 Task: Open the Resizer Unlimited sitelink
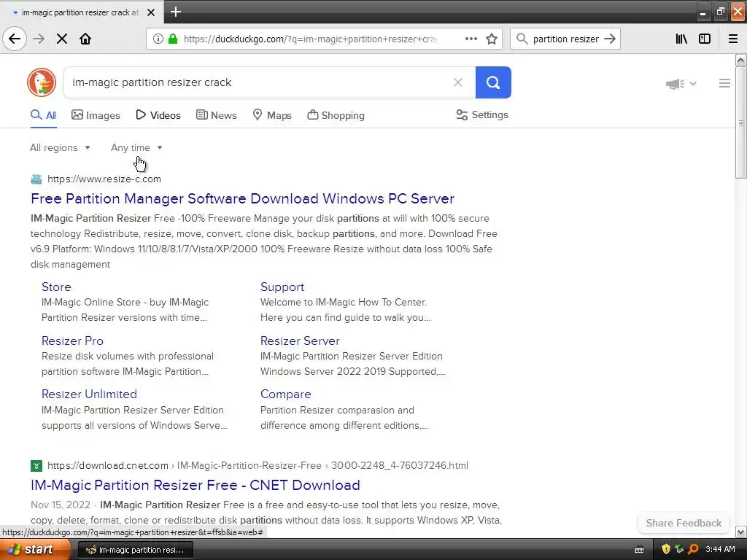(x=89, y=394)
